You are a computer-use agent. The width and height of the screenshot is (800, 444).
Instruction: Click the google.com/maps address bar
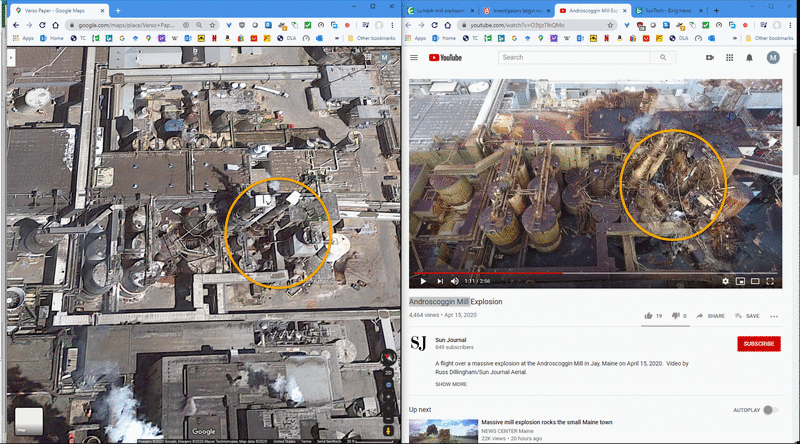pos(126,25)
